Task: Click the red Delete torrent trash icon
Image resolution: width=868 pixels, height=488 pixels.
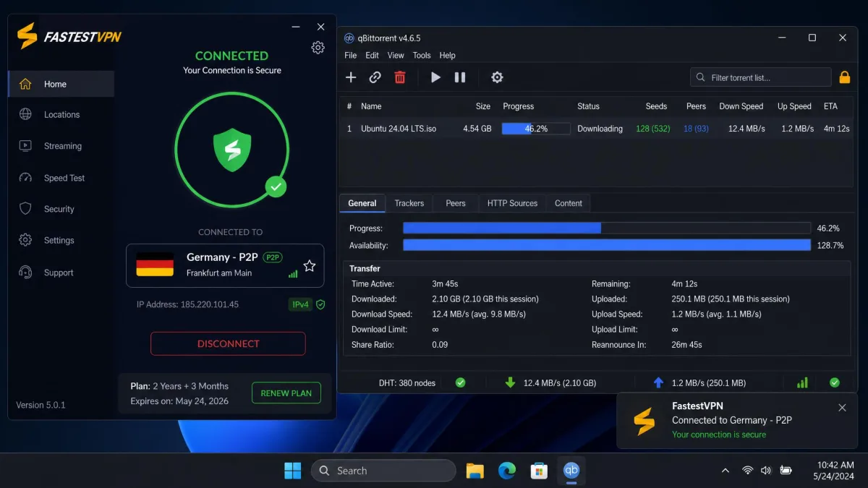Action: 399,77
